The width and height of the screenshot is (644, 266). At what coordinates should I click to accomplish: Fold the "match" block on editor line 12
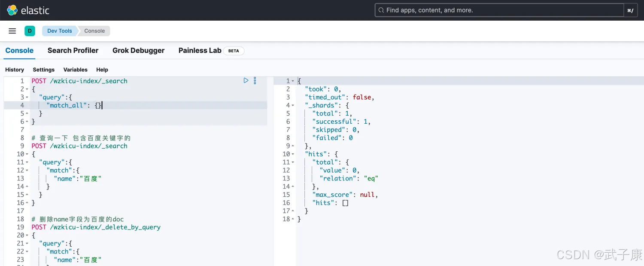(27, 171)
